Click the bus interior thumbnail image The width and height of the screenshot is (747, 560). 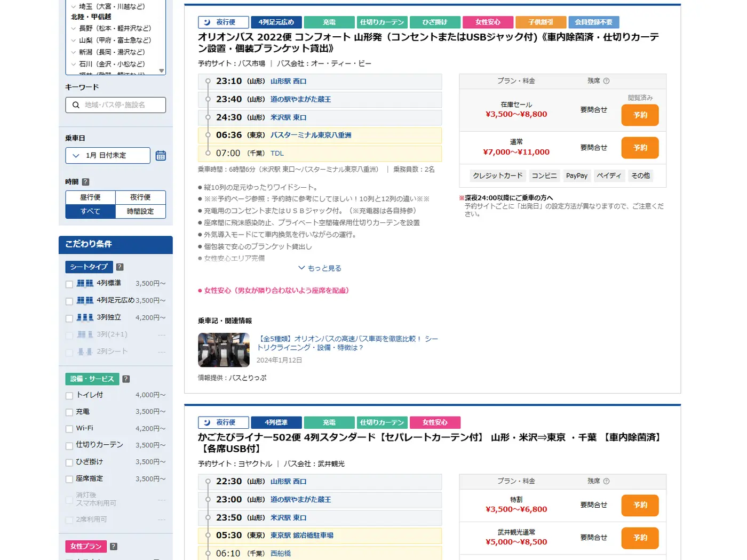click(224, 350)
